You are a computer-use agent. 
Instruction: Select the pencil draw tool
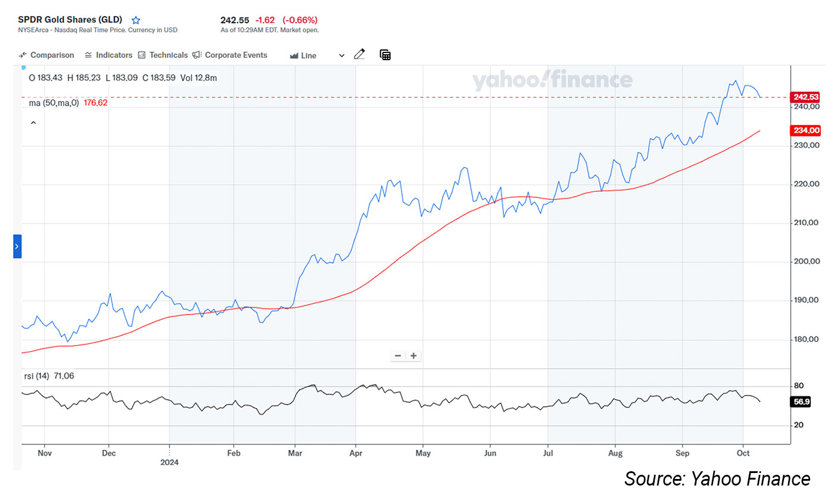tap(359, 55)
